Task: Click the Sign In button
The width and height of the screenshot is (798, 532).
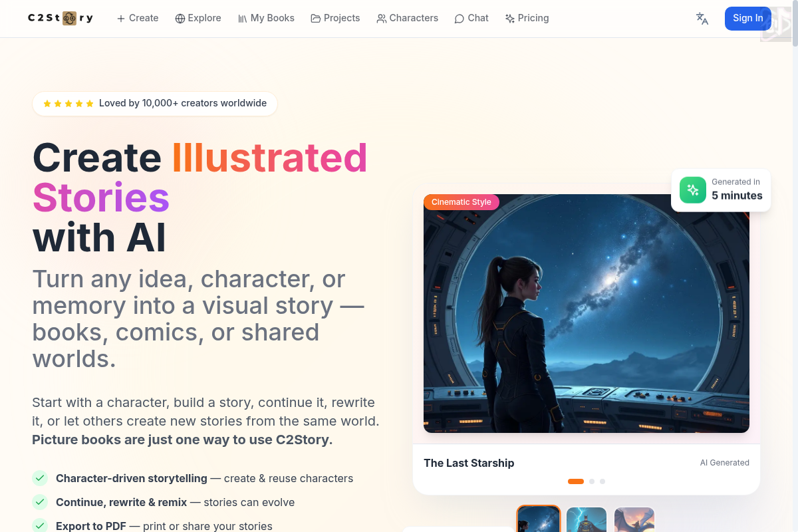Action: coord(747,19)
